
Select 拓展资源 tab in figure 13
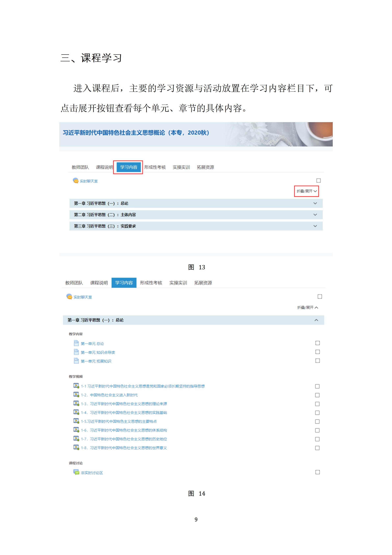pos(205,167)
